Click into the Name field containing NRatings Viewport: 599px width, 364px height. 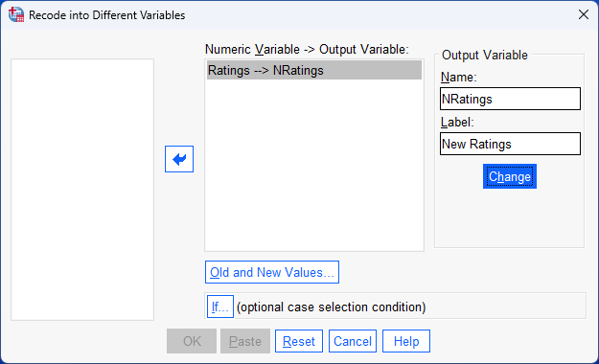pyautogui.click(x=510, y=99)
